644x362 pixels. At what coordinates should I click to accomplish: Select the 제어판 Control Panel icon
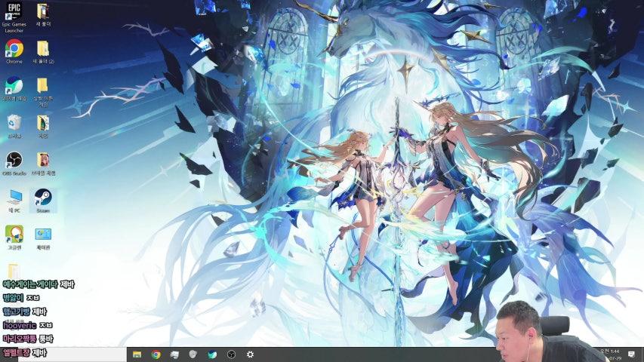[43, 238]
